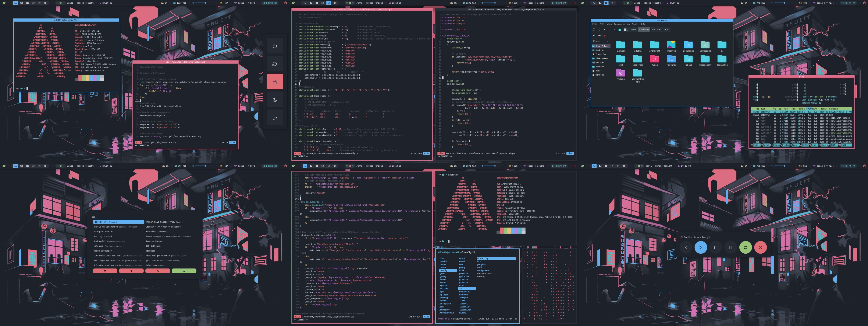Click the new tab icon in file manager toolbar
Screen dimensions: 868x326
(594, 30)
